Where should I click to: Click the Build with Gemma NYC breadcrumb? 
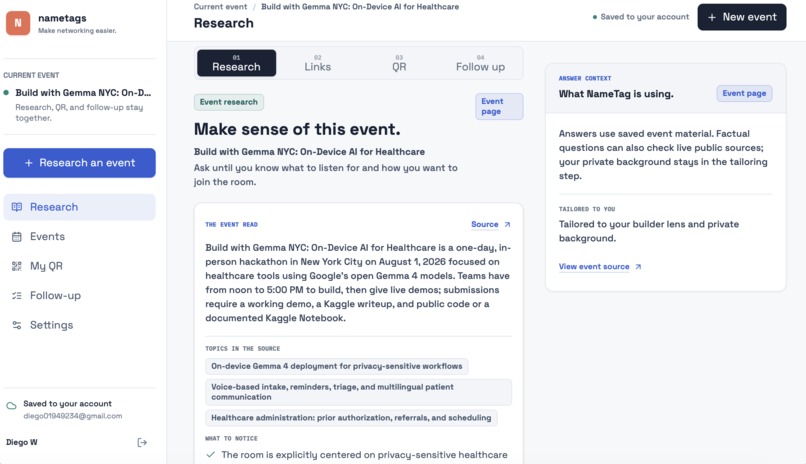[360, 7]
